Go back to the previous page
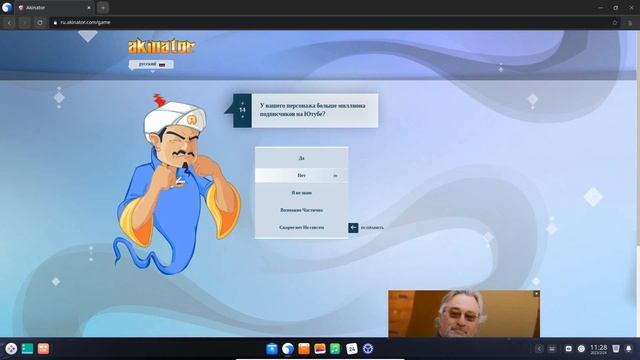Image resolution: width=640 pixels, height=360 pixels. tap(9, 22)
